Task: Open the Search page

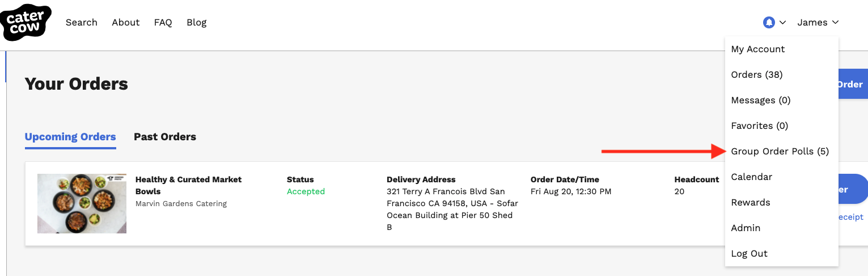Action: point(82,23)
